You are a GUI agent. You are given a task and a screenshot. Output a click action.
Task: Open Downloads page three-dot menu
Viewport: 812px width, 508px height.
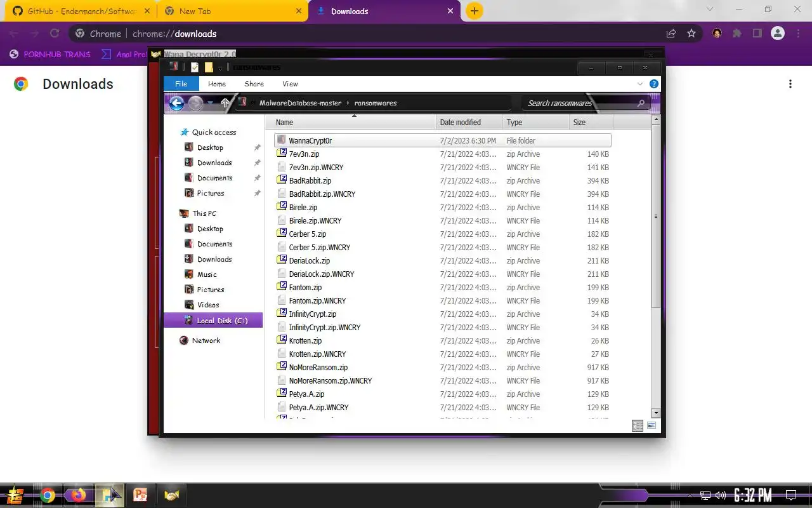[x=790, y=84]
